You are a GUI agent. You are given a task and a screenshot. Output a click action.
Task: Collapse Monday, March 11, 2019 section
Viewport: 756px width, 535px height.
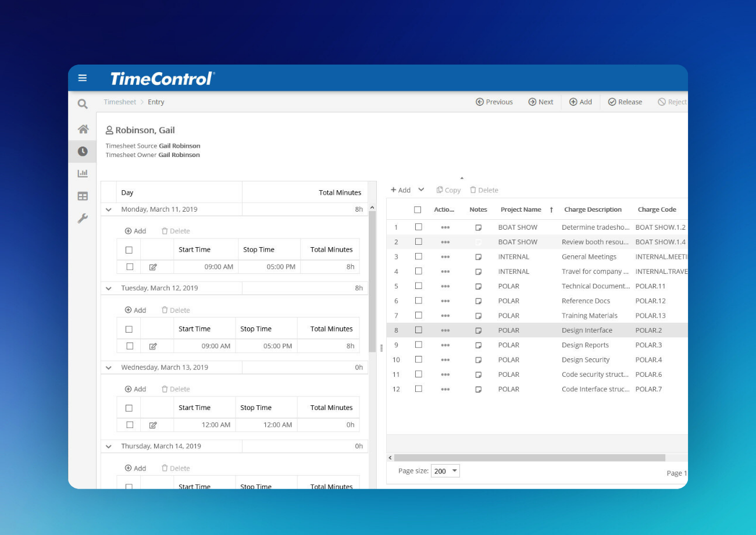109,209
